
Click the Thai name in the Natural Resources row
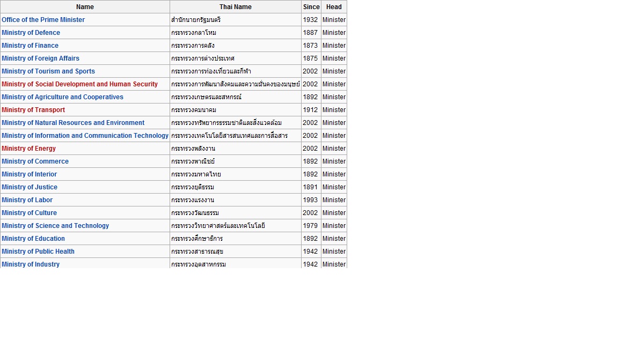[x=226, y=123]
